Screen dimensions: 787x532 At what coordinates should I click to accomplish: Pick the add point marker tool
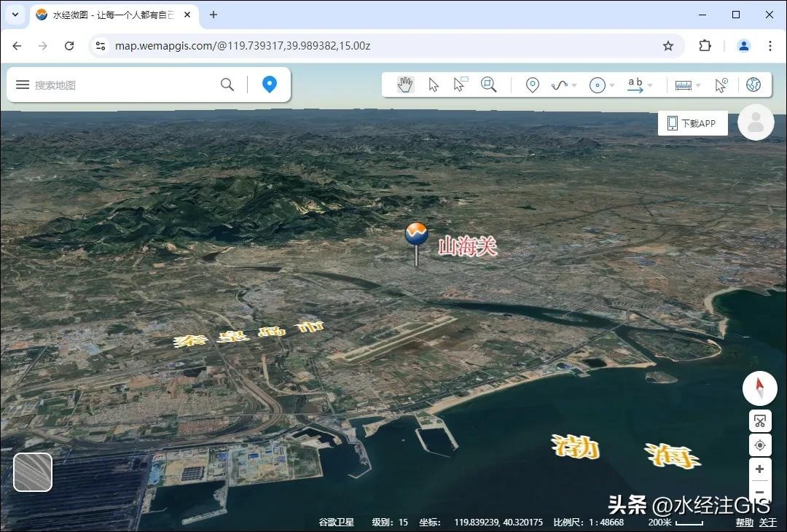click(x=533, y=85)
